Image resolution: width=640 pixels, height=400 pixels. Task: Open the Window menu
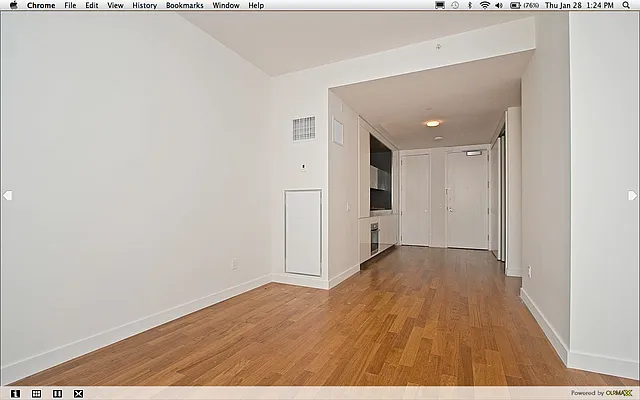tap(226, 5)
